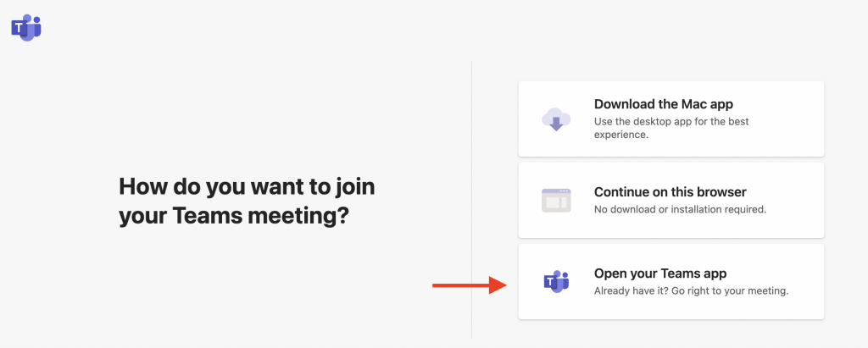Click 'Use the desktop app for the best experience' text
Viewport: 868px width, 348px height.
[671, 128]
